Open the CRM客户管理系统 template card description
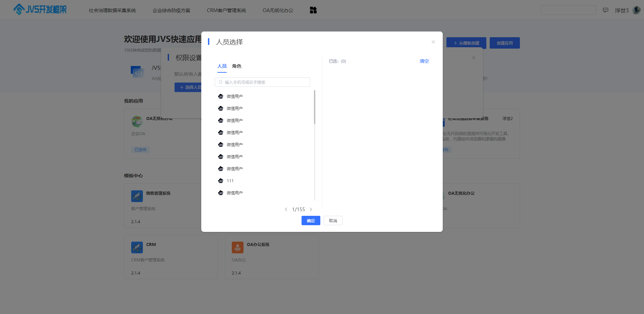Viewport: 644px width, 314px height. tap(148, 260)
